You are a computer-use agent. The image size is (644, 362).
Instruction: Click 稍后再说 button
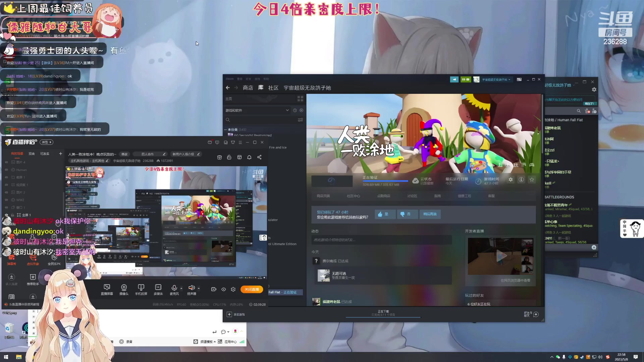click(x=430, y=214)
